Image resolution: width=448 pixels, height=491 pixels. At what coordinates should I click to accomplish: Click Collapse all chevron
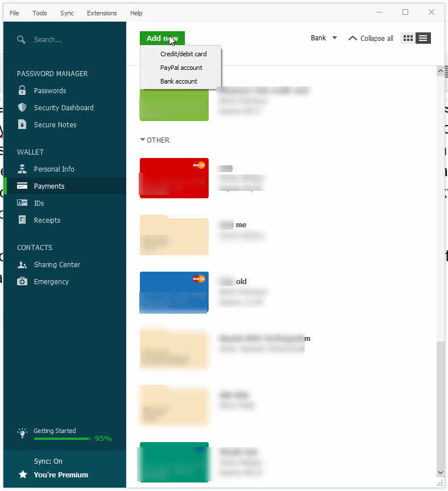point(352,38)
